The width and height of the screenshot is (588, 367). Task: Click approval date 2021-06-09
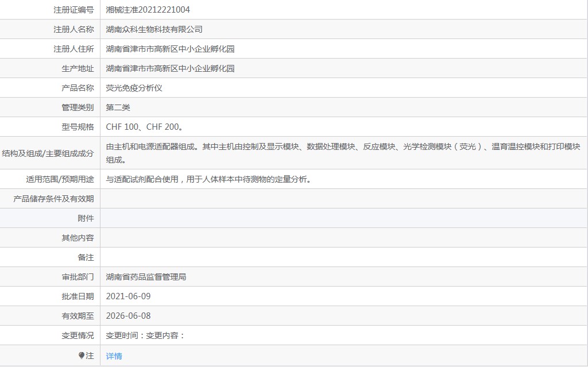(x=128, y=296)
